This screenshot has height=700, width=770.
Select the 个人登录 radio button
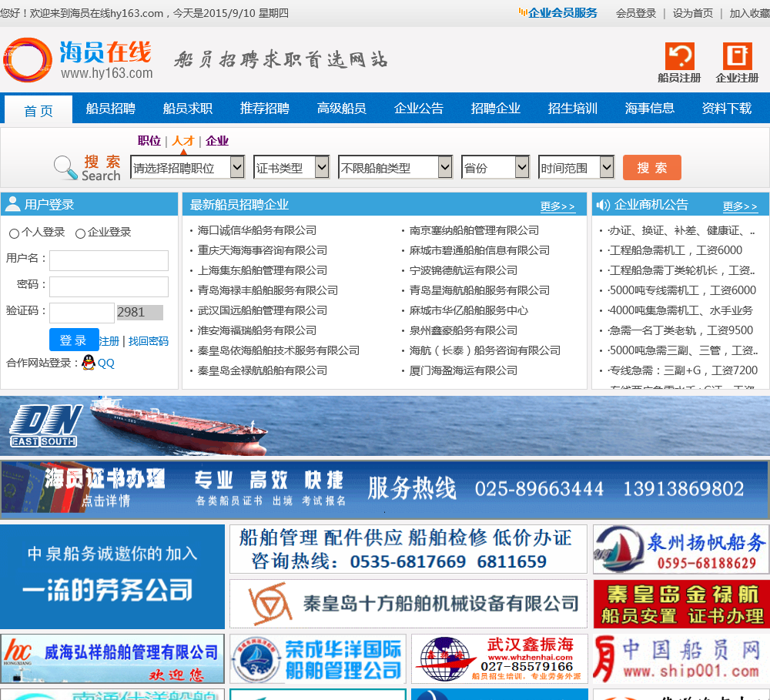point(14,233)
